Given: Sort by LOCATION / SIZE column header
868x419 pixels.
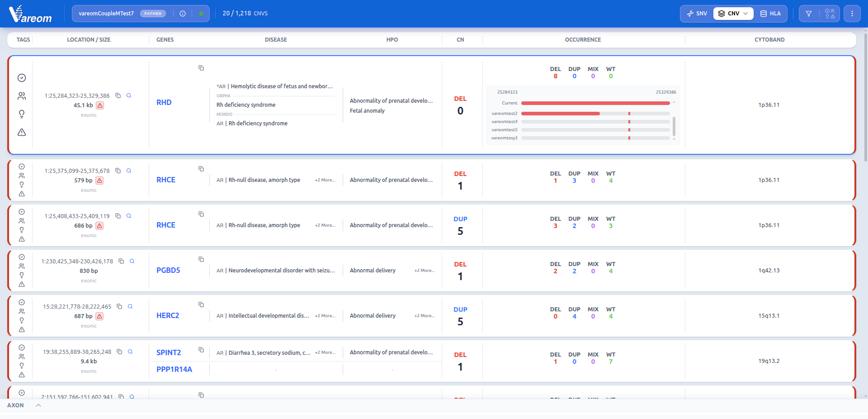Looking at the screenshot, I should [89, 40].
